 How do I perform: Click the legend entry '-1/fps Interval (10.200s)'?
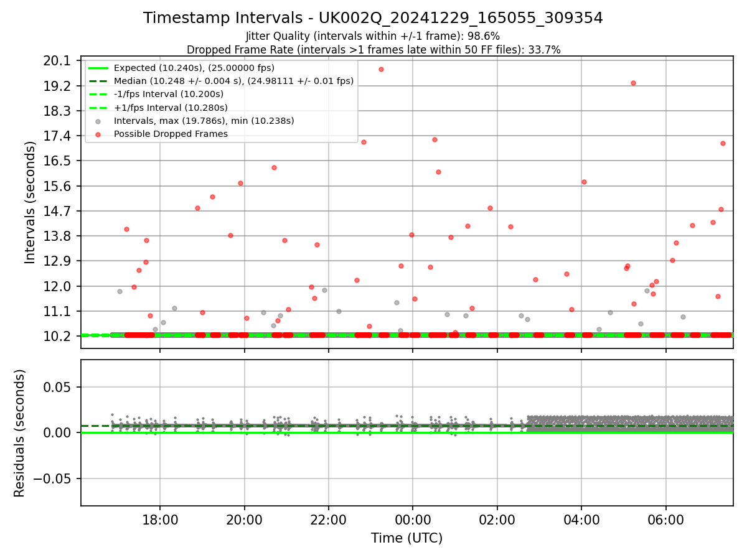(x=169, y=94)
